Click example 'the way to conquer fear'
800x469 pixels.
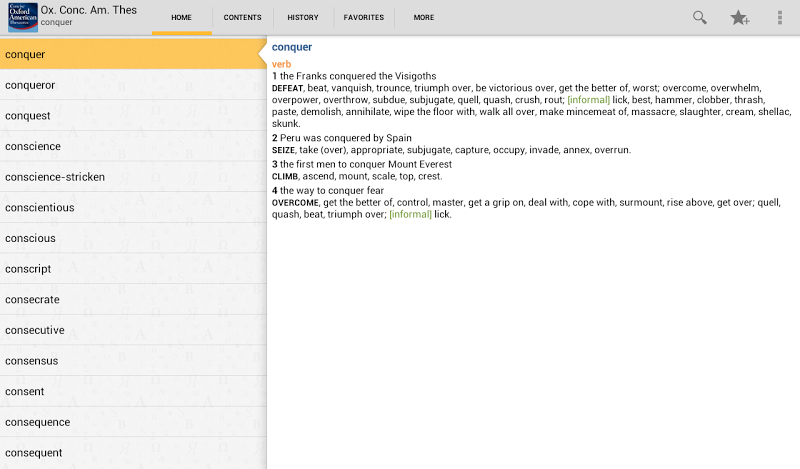(x=332, y=190)
